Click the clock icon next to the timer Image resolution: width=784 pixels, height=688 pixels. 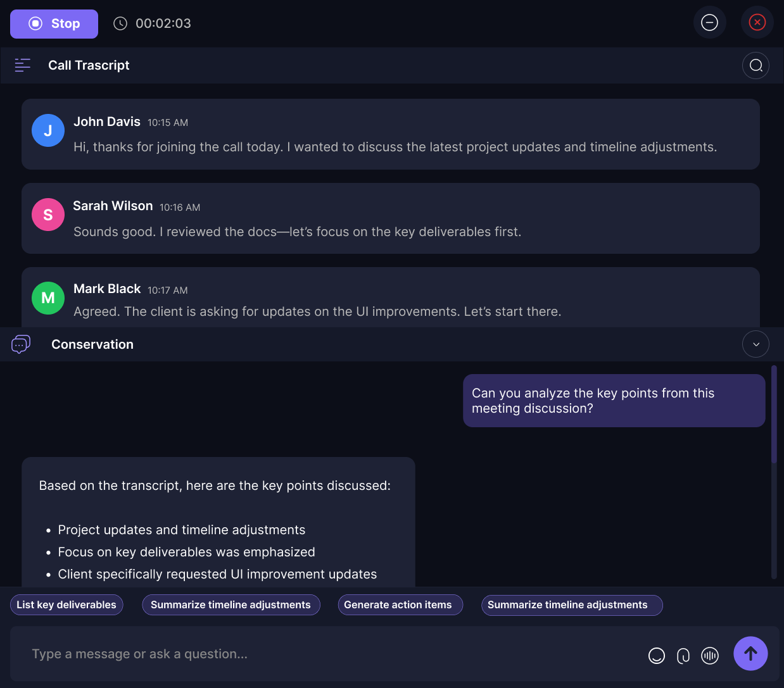click(120, 23)
